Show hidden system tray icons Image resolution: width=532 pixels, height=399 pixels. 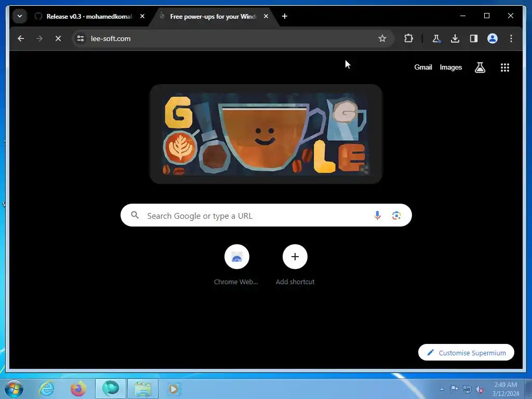point(442,389)
